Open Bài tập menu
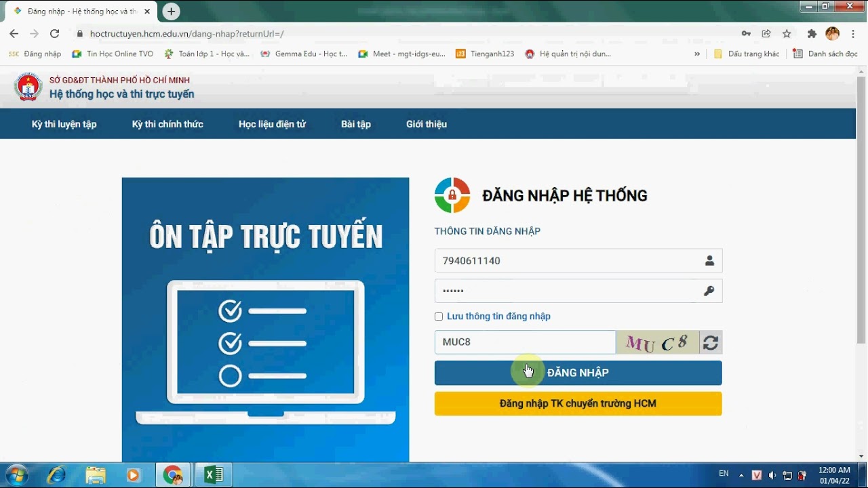868x488 pixels. [356, 124]
